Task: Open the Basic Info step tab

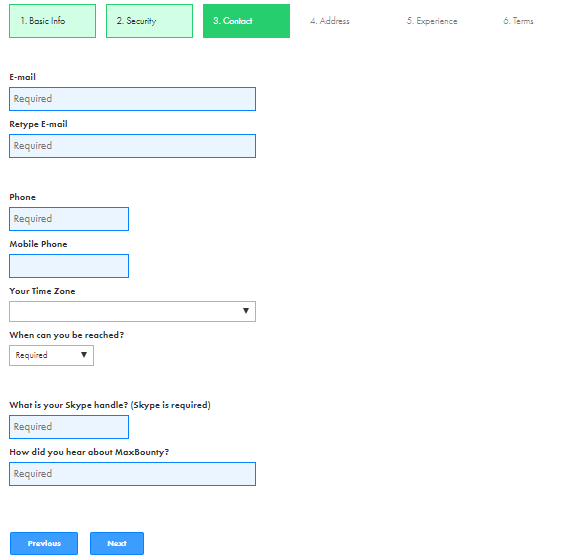Action: pos(53,21)
